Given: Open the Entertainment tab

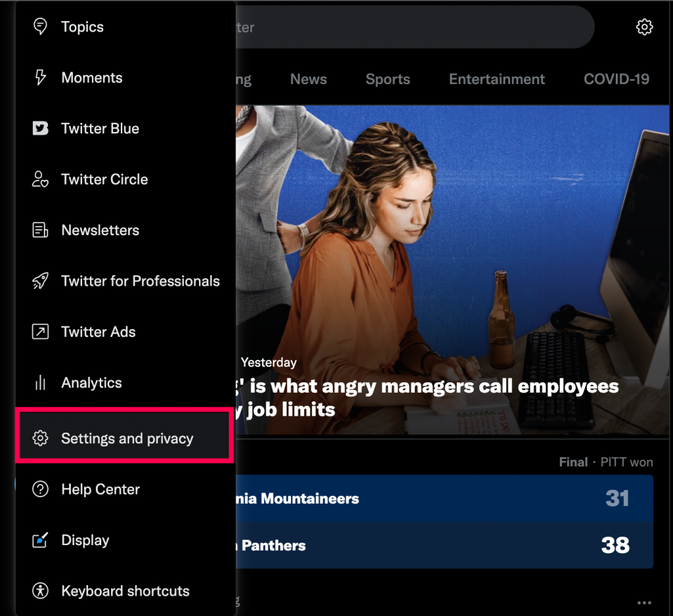Looking at the screenshot, I should (497, 79).
